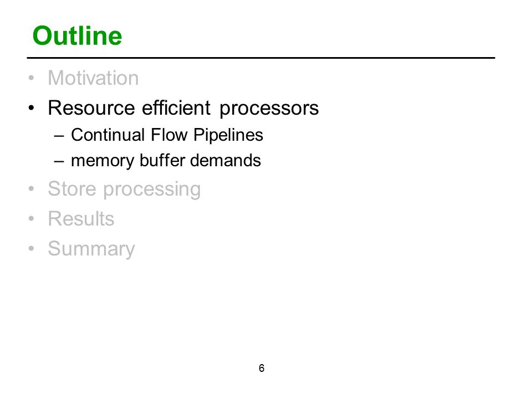Click the word Resource in the black bullet
Image resolution: width=532 pixels, height=399 pixels.
(91, 108)
